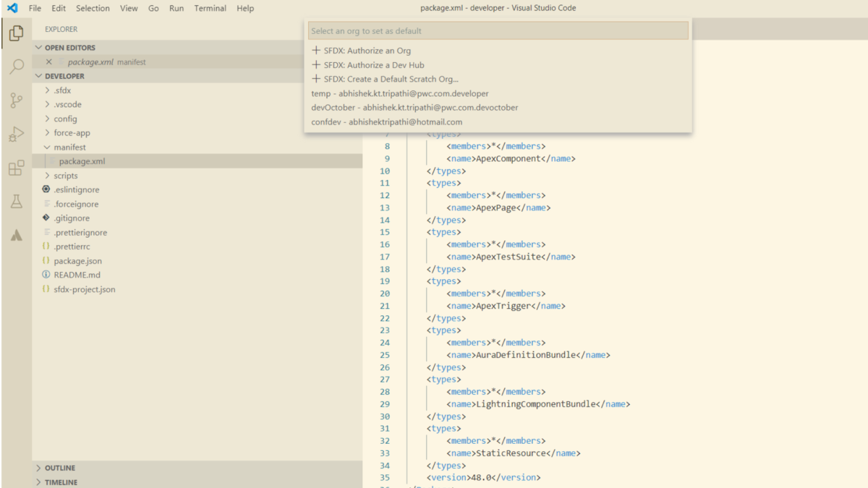Expand the Outline section
Screen dimensions: 868x488
tap(39, 468)
